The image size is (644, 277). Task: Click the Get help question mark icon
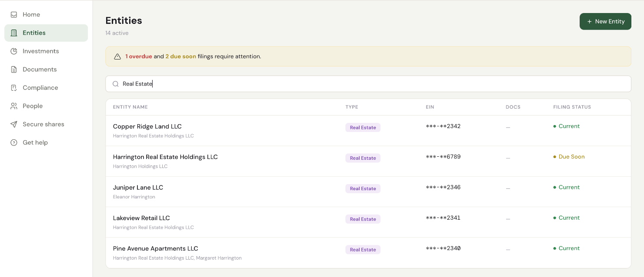click(14, 142)
